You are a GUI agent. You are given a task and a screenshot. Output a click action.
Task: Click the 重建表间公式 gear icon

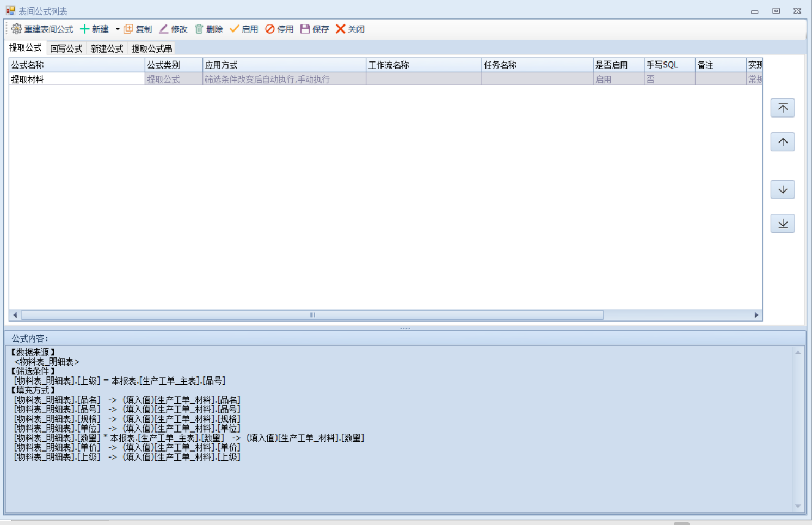click(17, 29)
